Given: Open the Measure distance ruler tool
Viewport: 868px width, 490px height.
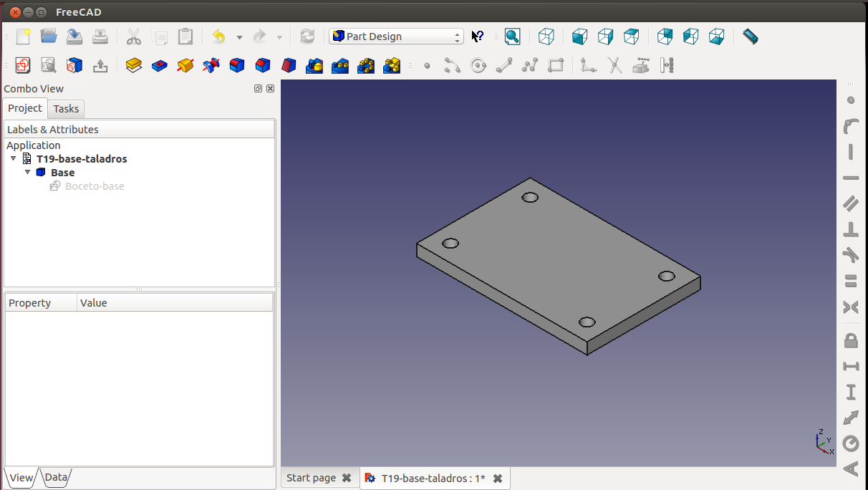Looking at the screenshot, I should point(750,37).
